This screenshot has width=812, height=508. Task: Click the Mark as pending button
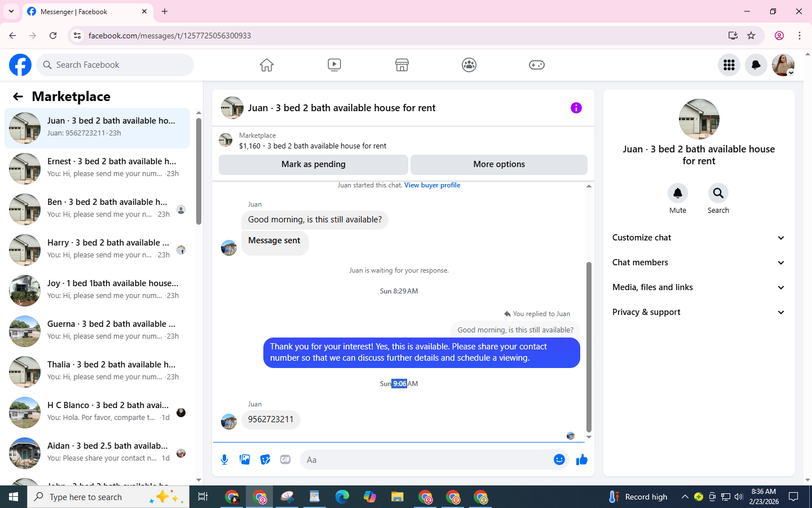314,164
